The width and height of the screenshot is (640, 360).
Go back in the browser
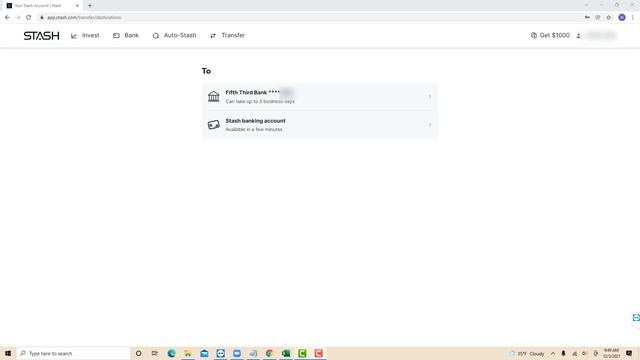[7, 18]
